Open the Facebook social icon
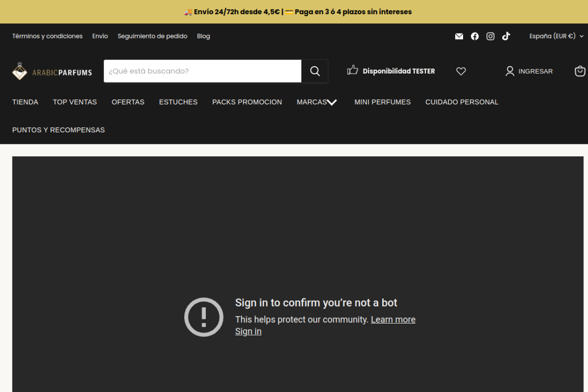Viewport: 588px width, 392px height. pyautogui.click(x=475, y=36)
